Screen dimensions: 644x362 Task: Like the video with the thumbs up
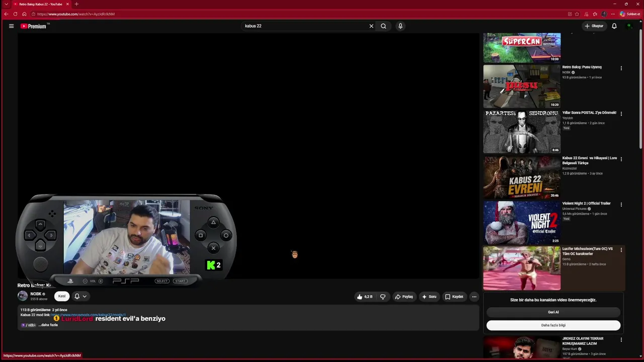tap(364, 297)
